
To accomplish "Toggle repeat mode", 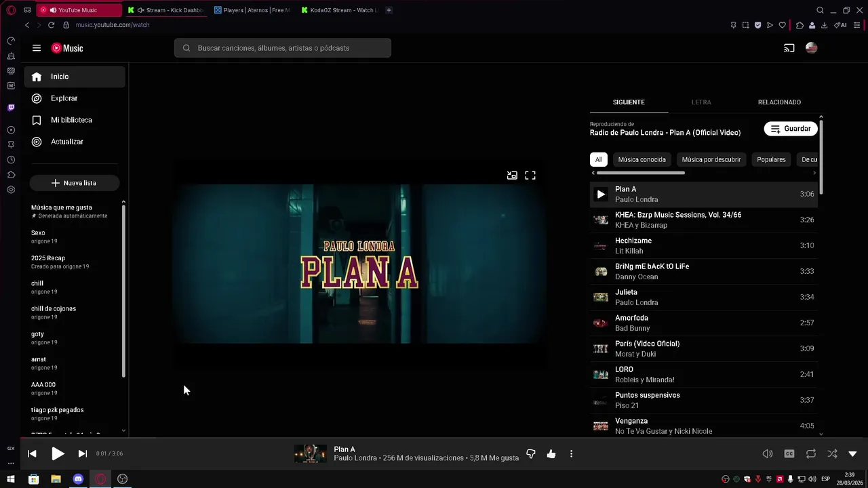I will tap(811, 454).
